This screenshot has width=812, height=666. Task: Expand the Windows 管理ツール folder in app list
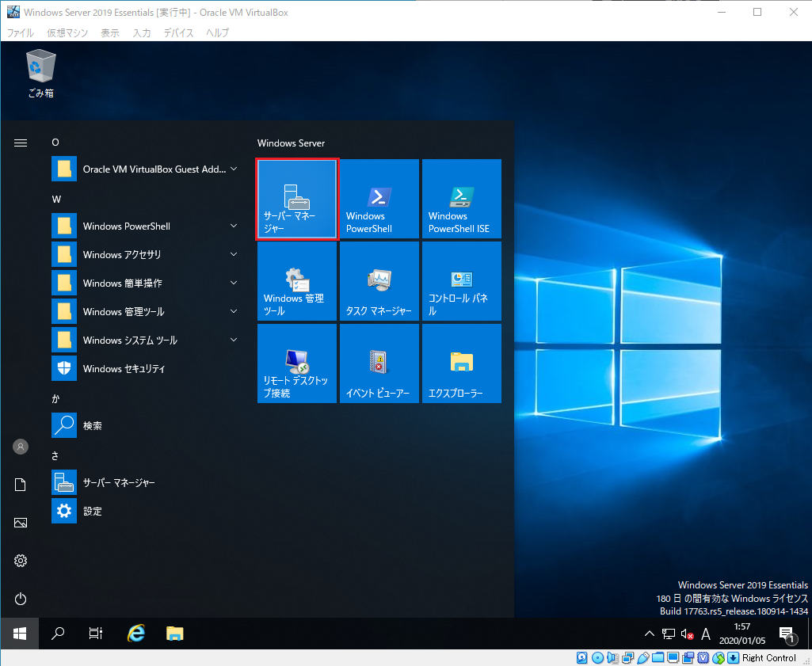coord(144,311)
